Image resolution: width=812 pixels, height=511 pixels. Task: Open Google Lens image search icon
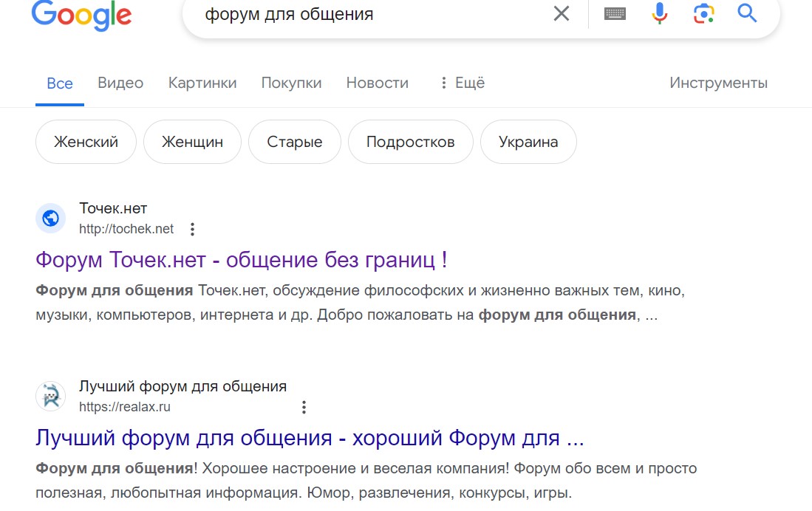pyautogui.click(x=703, y=13)
